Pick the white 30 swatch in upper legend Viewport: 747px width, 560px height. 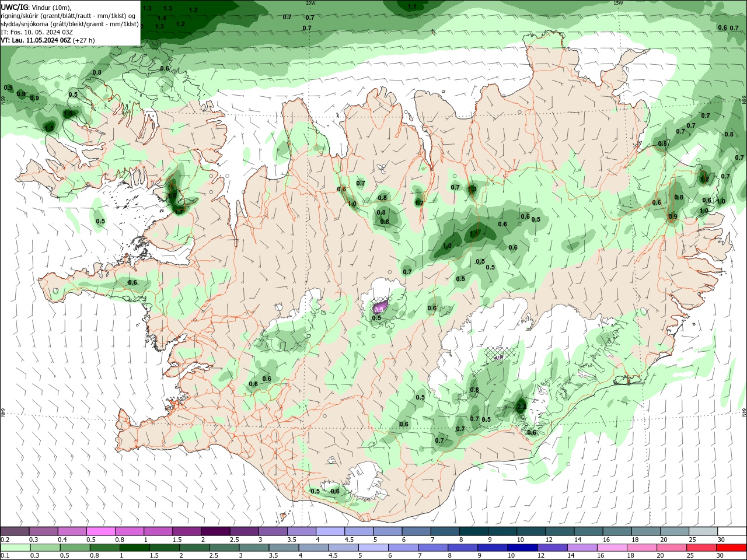[x=731, y=531]
